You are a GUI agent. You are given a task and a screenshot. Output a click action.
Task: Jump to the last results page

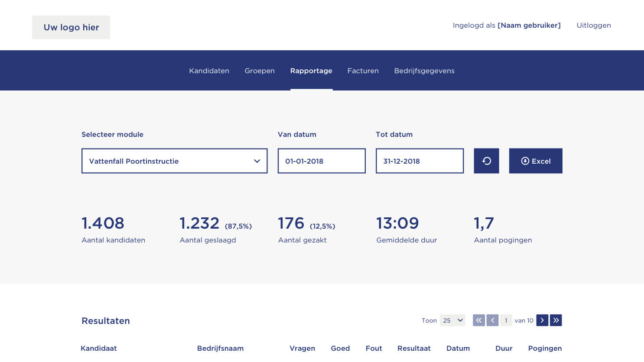(x=556, y=320)
